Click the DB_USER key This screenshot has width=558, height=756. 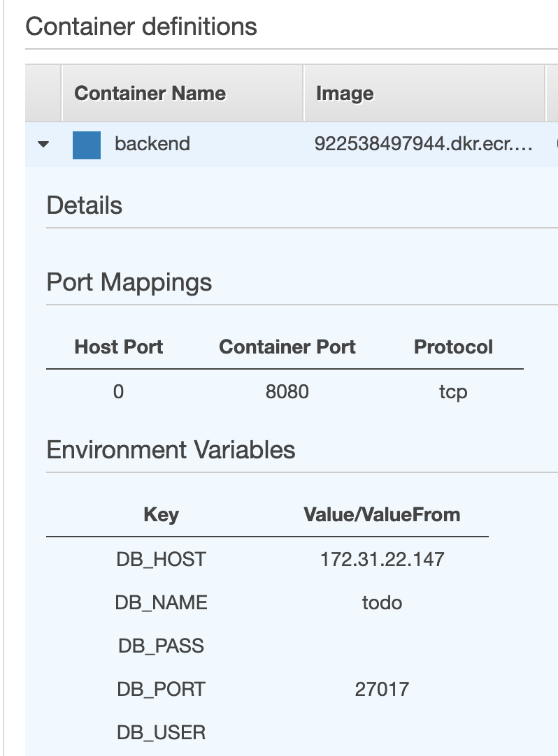click(161, 733)
